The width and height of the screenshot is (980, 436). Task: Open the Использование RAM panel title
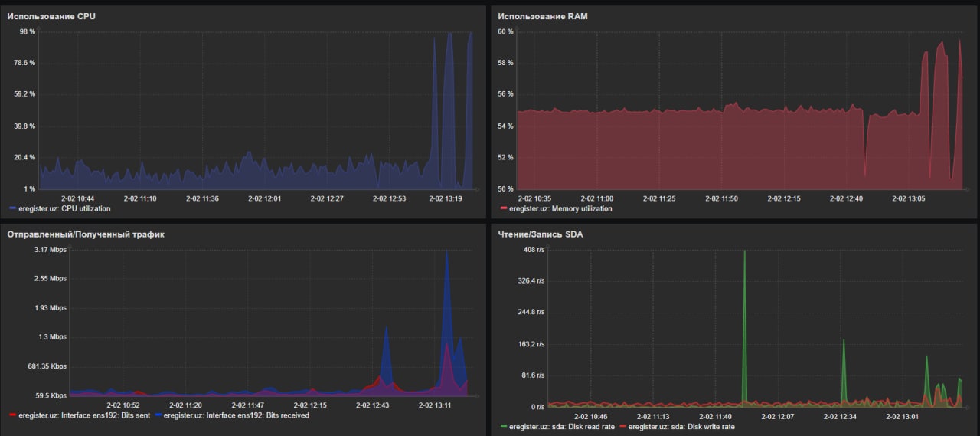[x=543, y=16]
